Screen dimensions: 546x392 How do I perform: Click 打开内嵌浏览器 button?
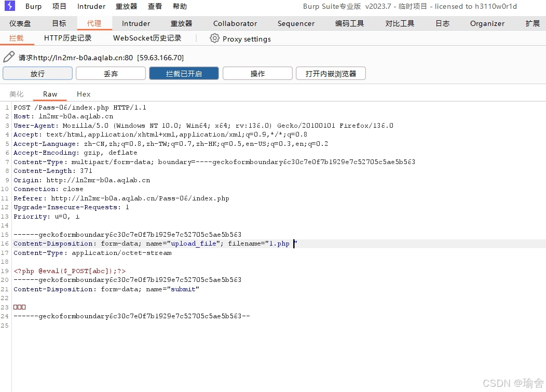click(331, 74)
